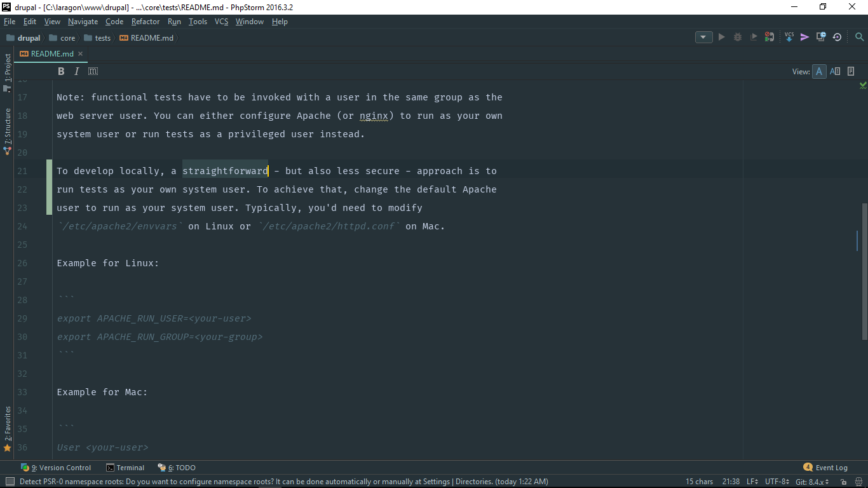Viewport: 868px width, 488px height.
Task: Click '/etc/apache2/envvars' code text
Action: (120, 226)
